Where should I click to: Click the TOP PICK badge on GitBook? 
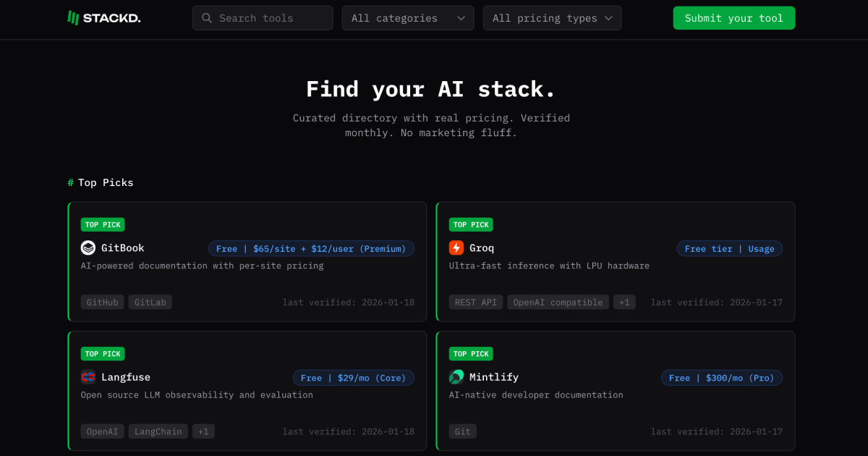click(102, 224)
